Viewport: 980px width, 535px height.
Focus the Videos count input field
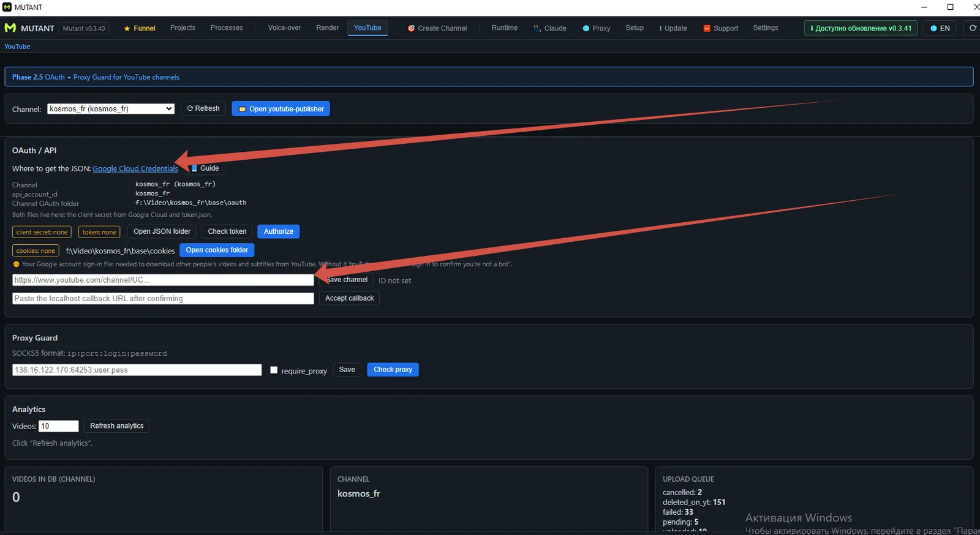(59, 426)
